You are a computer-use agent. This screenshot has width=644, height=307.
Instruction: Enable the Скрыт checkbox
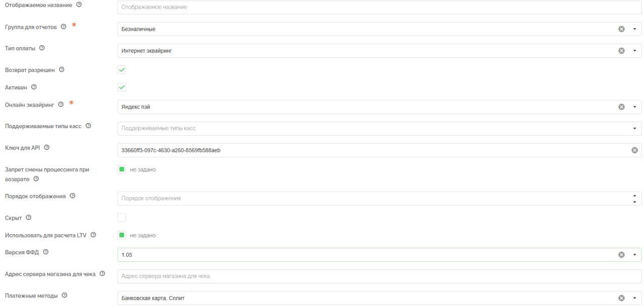[122, 218]
